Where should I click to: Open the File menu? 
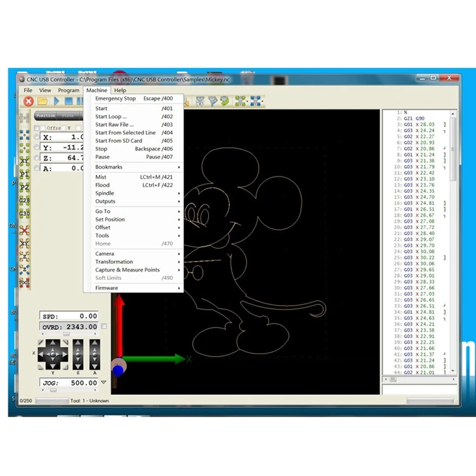(28, 90)
